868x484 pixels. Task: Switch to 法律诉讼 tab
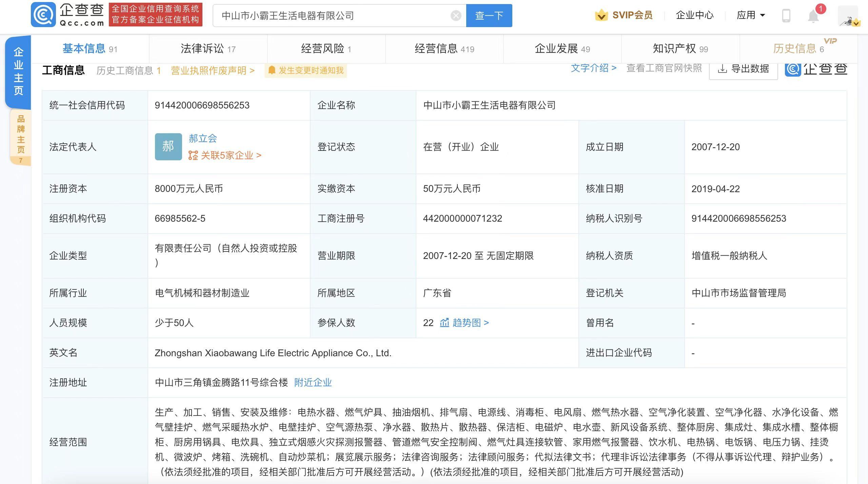click(208, 49)
